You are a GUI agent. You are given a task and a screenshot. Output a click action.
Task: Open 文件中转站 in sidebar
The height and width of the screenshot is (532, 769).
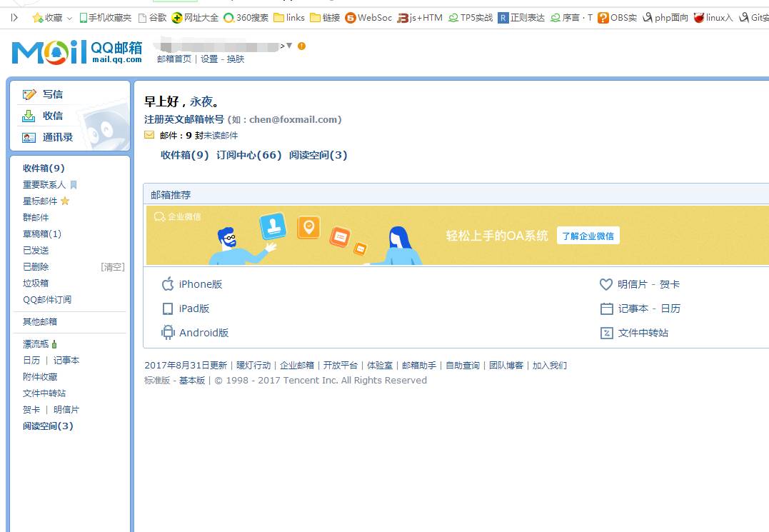click(44, 393)
